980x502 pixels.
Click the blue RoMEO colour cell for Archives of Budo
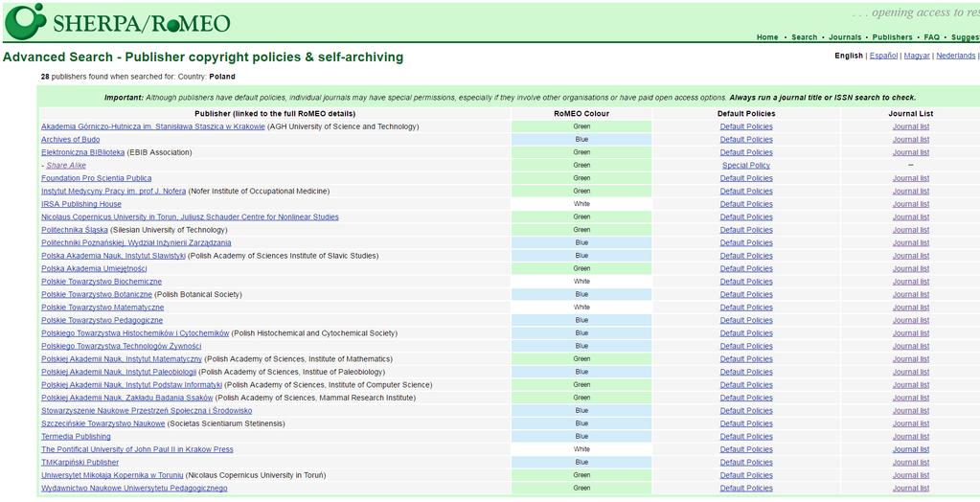(x=581, y=140)
